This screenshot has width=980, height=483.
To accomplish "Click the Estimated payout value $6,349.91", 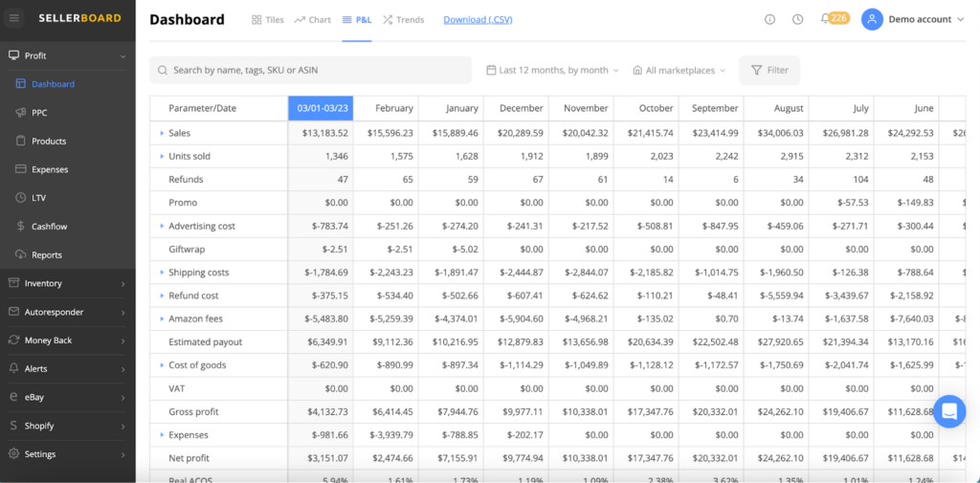I will [x=325, y=341].
